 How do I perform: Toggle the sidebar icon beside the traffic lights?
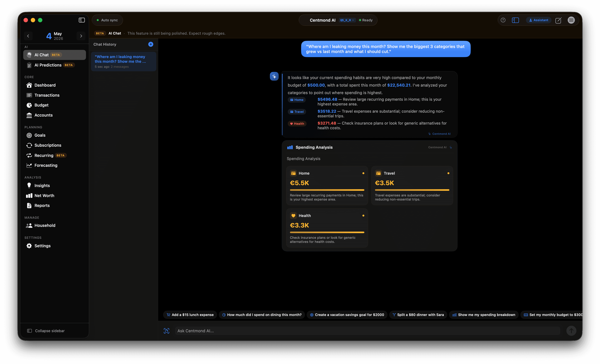(82, 20)
